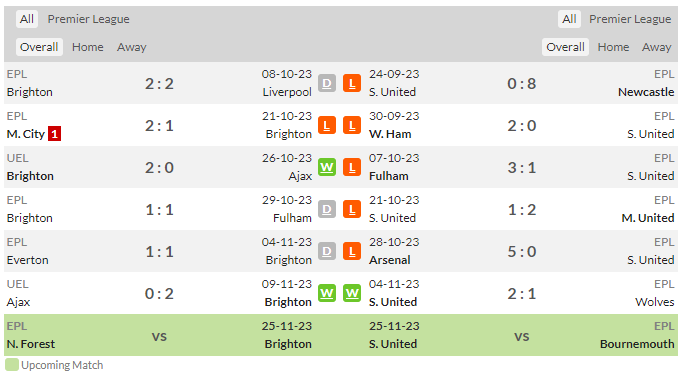This screenshot has width=679, height=391.
Task: Click the 5 : 0 Arsenal score
Action: pyautogui.click(x=522, y=252)
